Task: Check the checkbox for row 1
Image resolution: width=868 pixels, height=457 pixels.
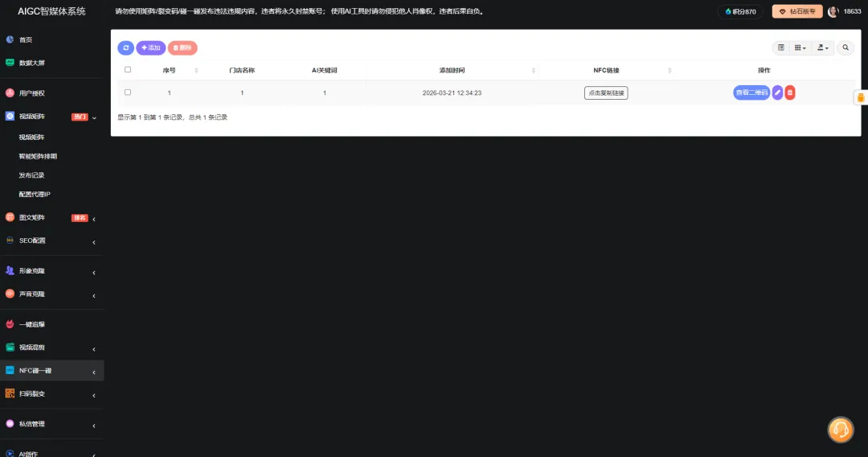Action: (x=128, y=93)
